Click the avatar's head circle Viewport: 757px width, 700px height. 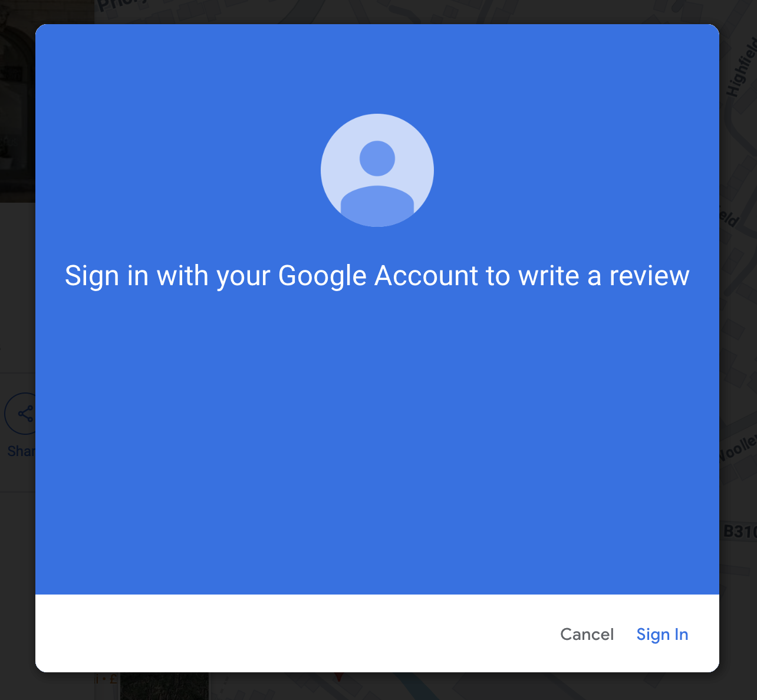[377, 159]
